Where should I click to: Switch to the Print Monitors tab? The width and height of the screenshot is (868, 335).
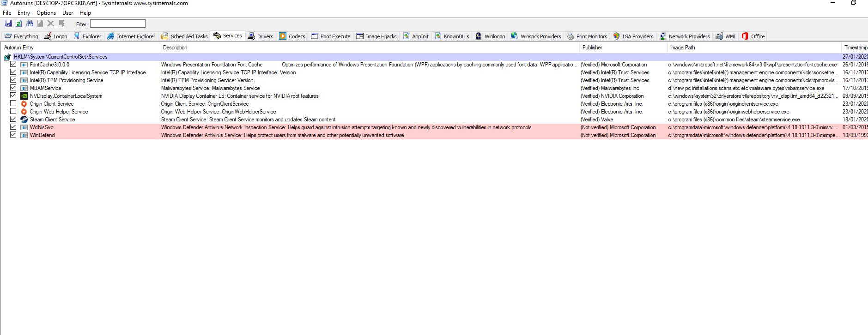pyautogui.click(x=587, y=36)
